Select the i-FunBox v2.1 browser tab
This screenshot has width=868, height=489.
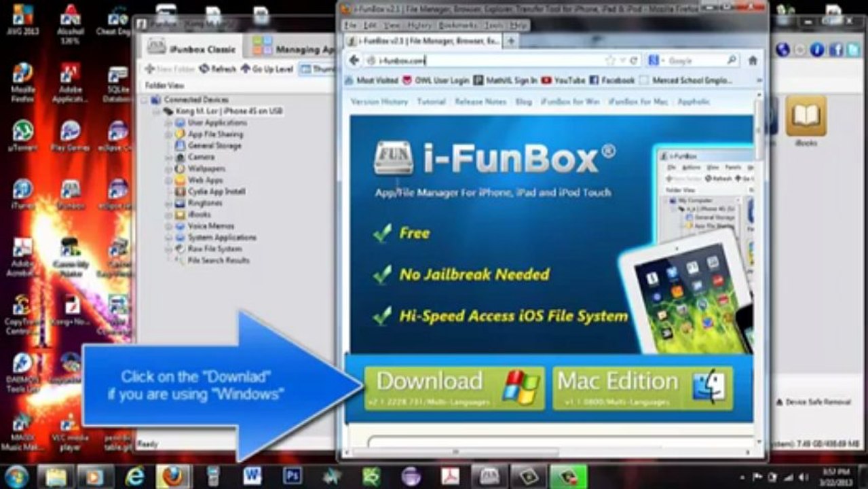point(423,41)
